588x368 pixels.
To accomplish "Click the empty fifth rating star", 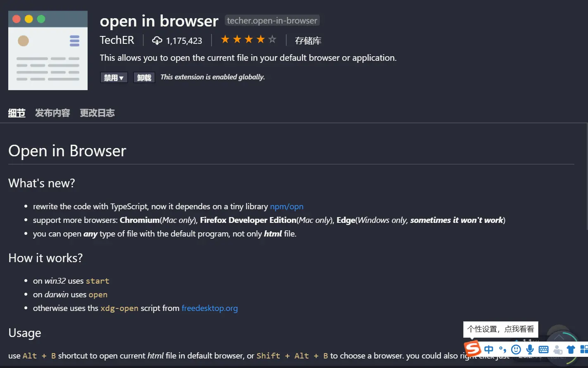I will coord(272,39).
